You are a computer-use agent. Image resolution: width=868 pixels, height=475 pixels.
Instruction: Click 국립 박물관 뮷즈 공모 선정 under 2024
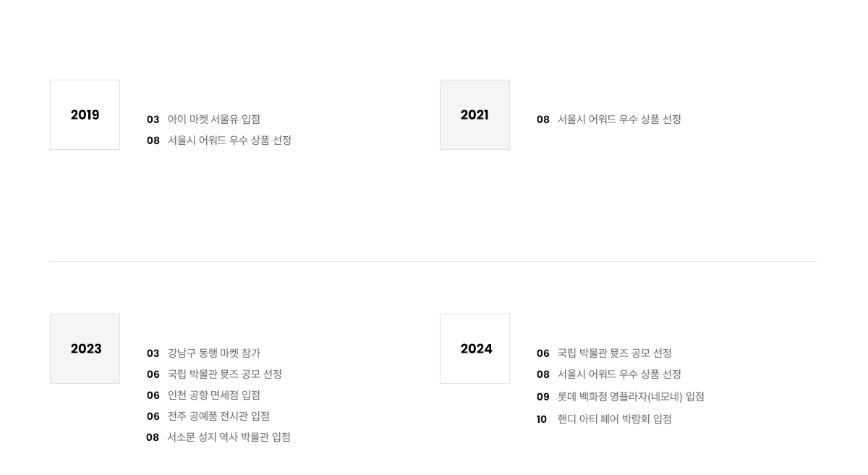pos(614,353)
